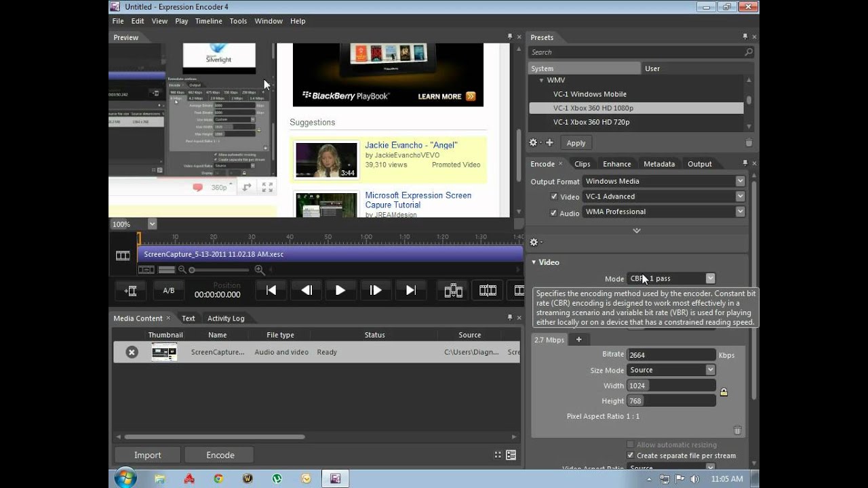Collapse the WMV preset group
The image size is (868, 488).
click(541, 80)
